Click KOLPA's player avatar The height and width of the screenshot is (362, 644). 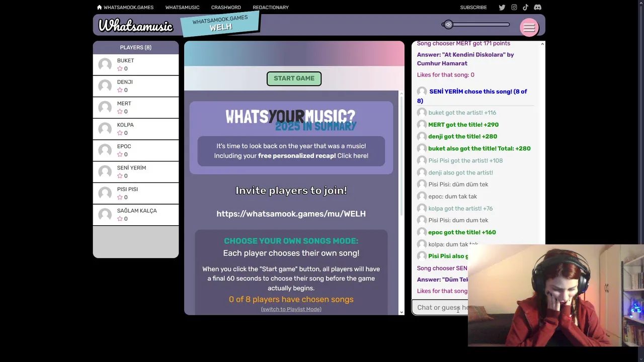[105, 129]
